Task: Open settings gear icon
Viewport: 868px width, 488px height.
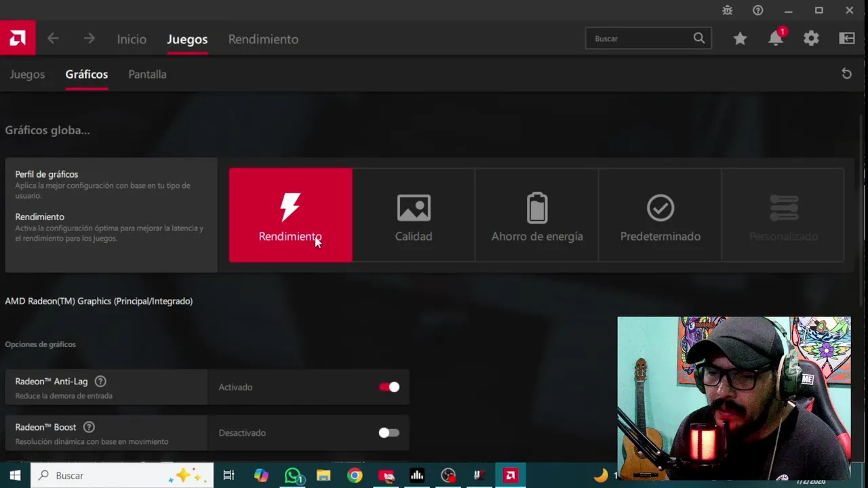Action: coord(811,39)
